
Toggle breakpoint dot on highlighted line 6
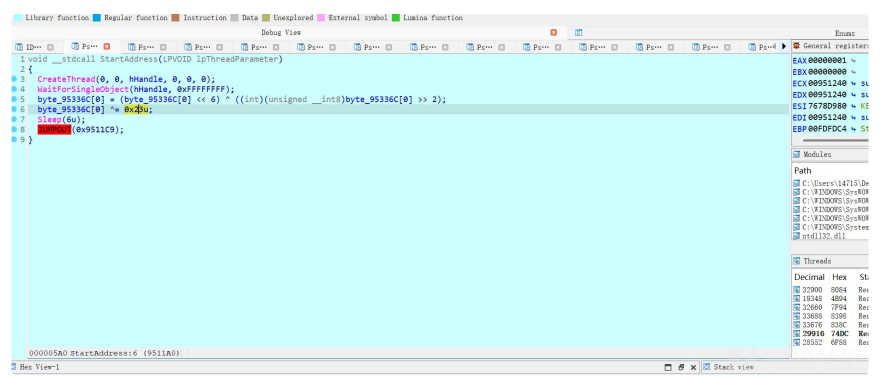14,109
